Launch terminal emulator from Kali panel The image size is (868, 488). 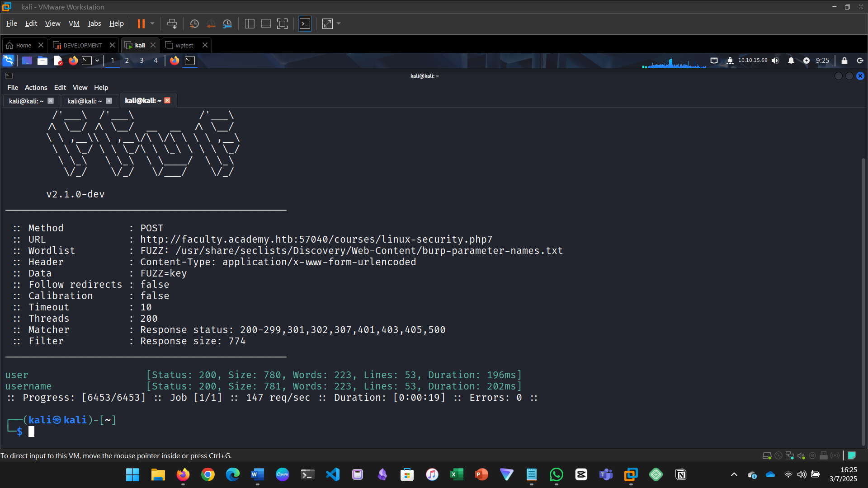point(87,61)
